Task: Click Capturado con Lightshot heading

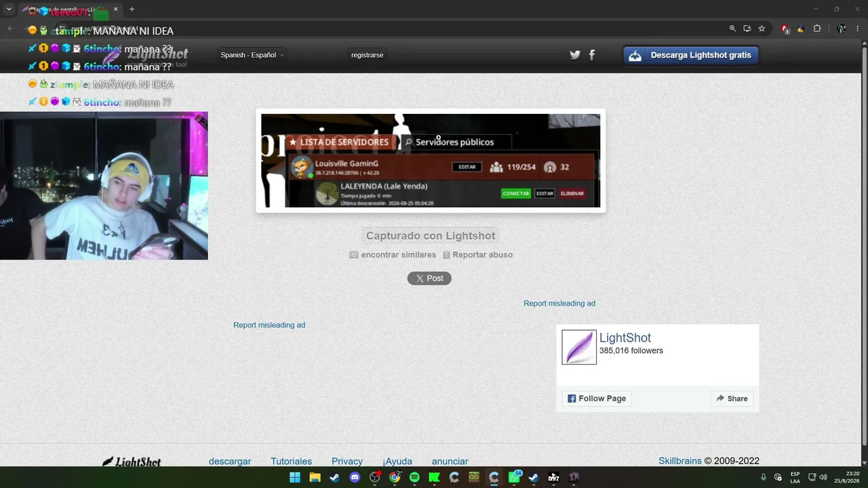Action: tap(431, 236)
